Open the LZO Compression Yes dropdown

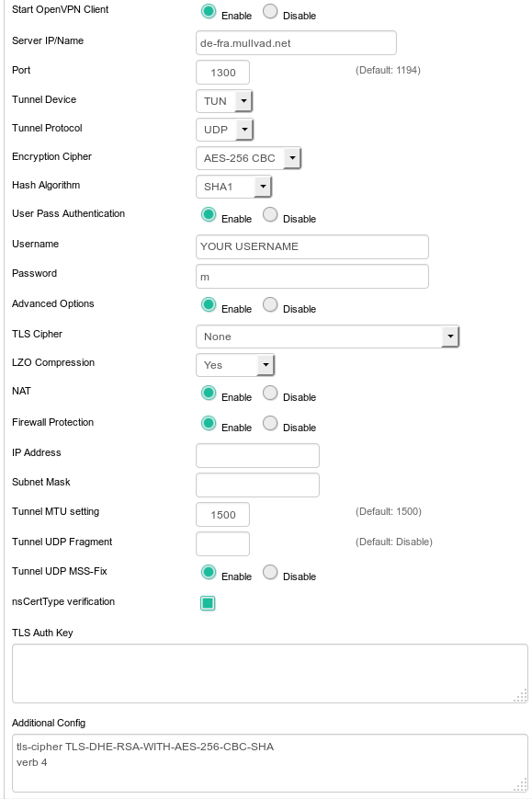coord(235,365)
